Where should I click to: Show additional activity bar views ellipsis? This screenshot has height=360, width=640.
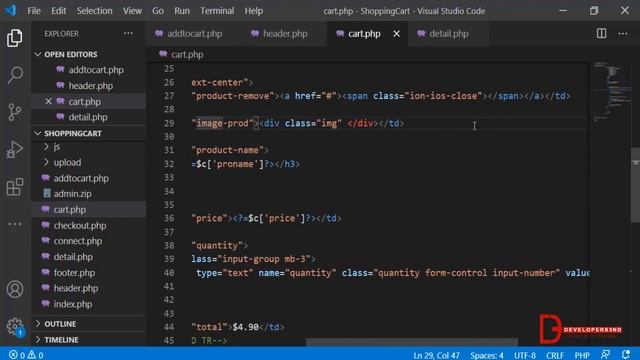point(15,224)
